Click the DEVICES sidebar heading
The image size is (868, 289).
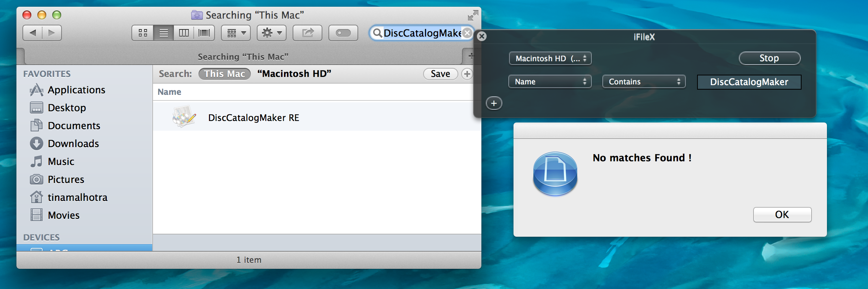coord(41,237)
